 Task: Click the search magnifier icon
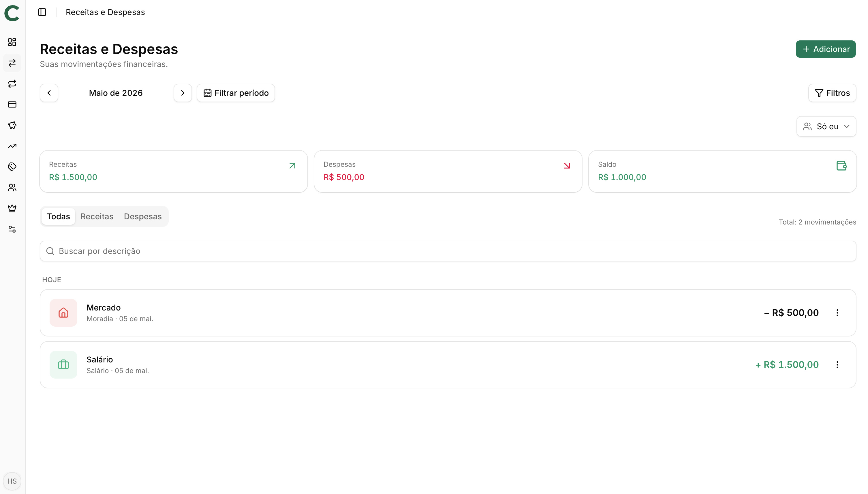50,251
